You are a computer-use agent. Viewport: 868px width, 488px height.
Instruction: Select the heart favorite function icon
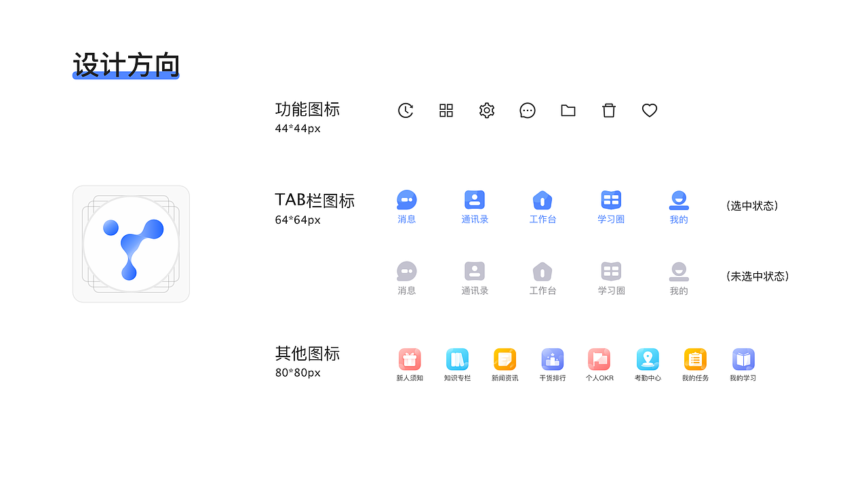coord(649,110)
